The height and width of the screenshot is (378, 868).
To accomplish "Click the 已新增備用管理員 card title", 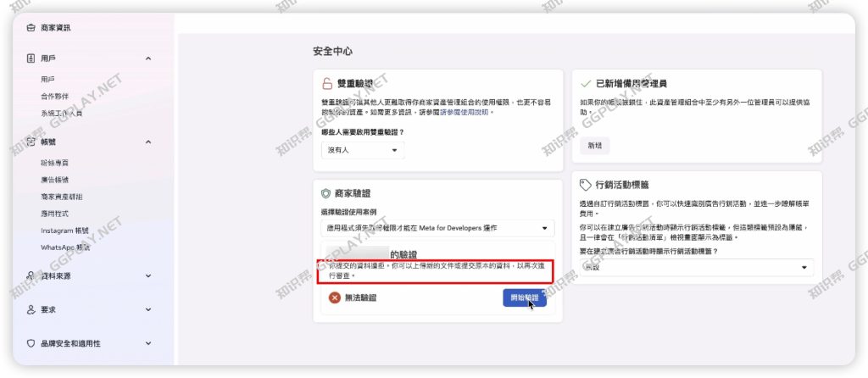I will pyautogui.click(x=631, y=84).
